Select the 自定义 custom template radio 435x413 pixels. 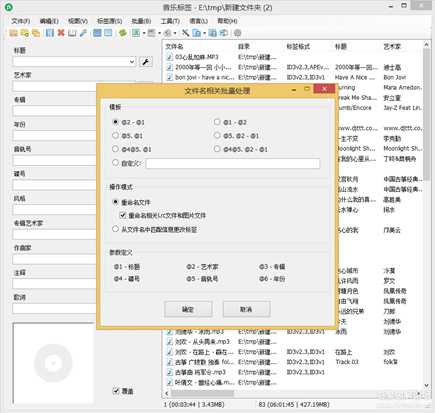pyautogui.click(x=115, y=163)
